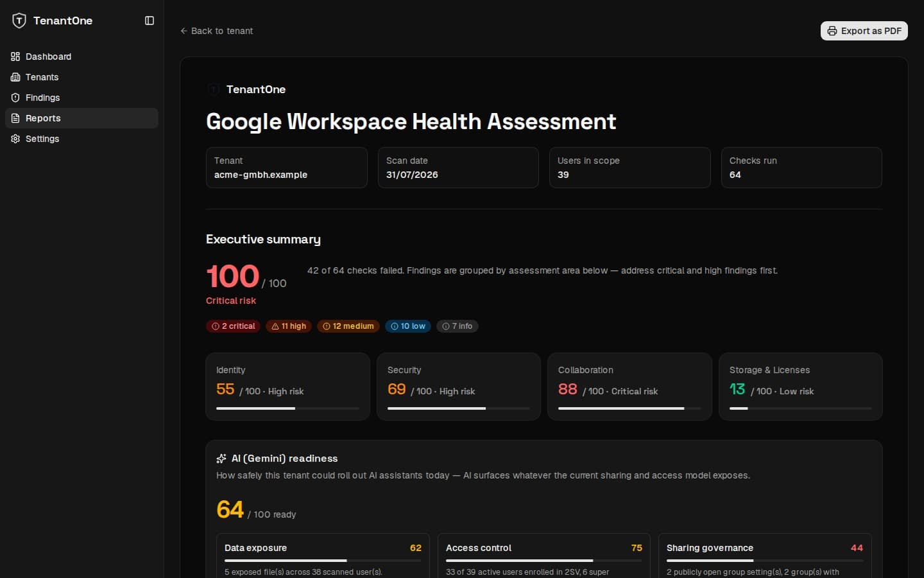Go to Tenants in the sidebar
Image resolution: width=924 pixels, height=578 pixels.
(81, 77)
